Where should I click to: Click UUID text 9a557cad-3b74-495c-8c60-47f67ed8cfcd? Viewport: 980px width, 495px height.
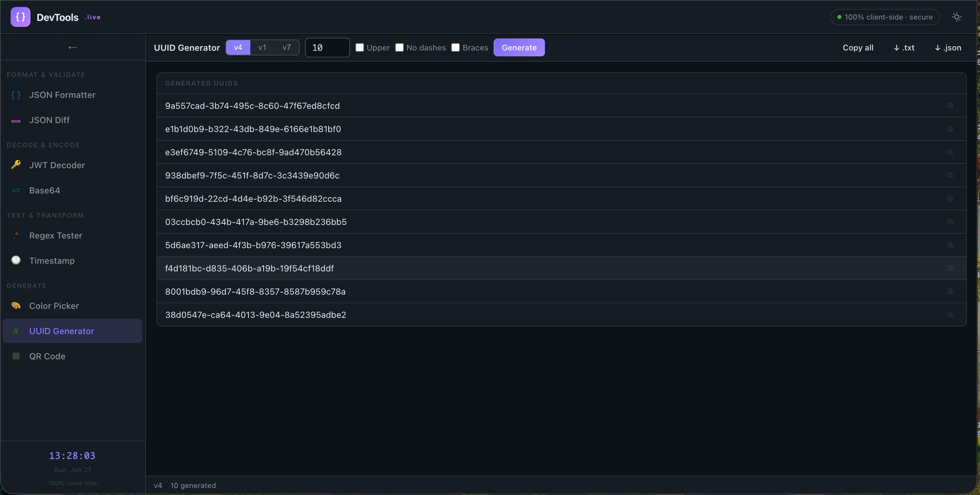point(252,106)
